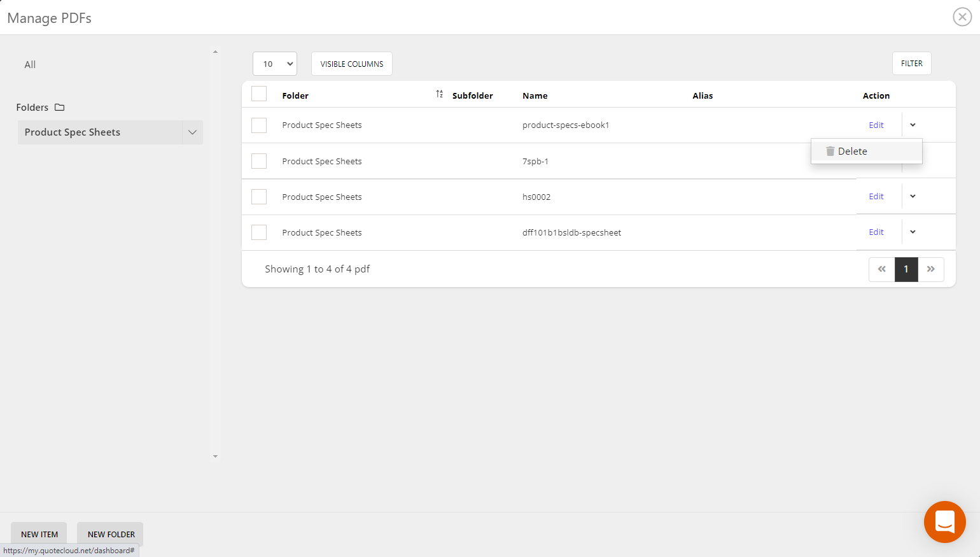This screenshot has width=980, height=557.
Task: Open the orange chat support widget
Action: tap(944, 522)
